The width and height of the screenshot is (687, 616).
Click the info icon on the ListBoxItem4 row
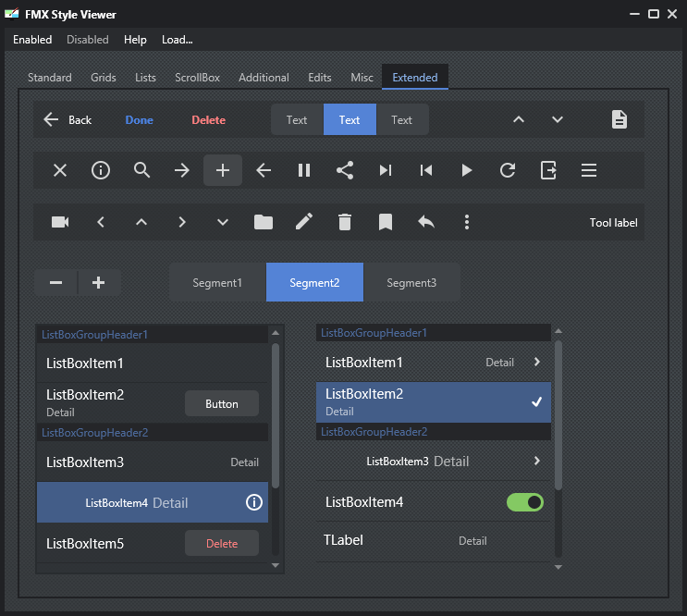pyautogui.click(x=254, y=502)
